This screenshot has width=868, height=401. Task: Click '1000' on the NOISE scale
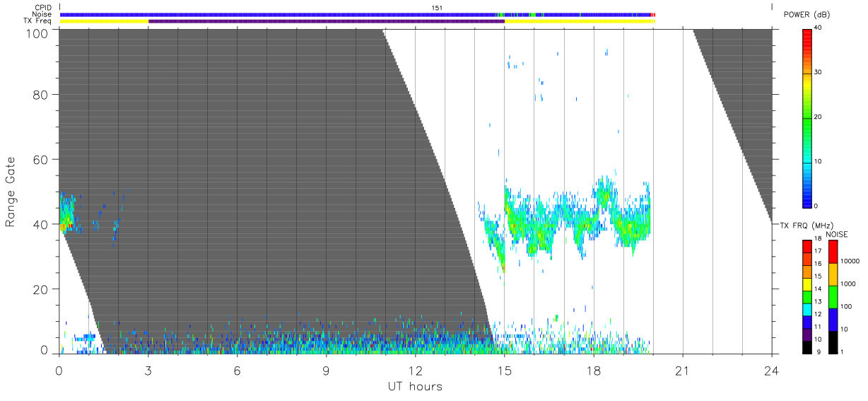847,284
